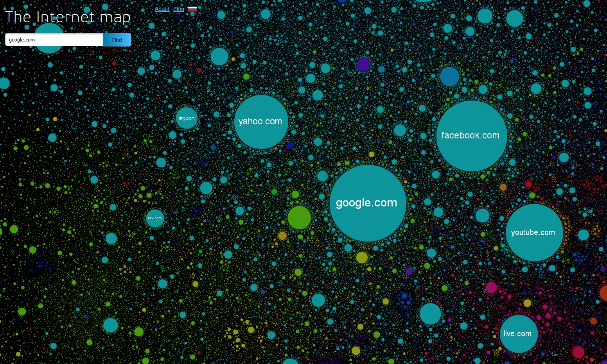Select the yahoo.com circle

261,122
